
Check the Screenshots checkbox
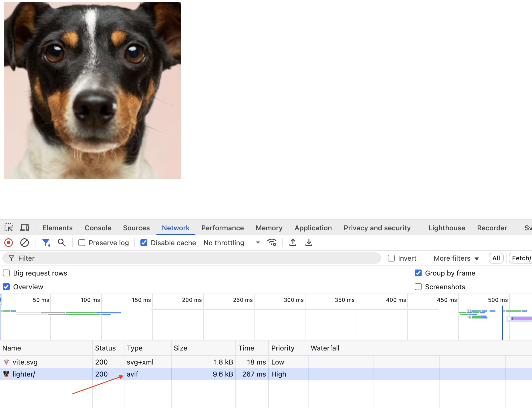pos(418,287)
